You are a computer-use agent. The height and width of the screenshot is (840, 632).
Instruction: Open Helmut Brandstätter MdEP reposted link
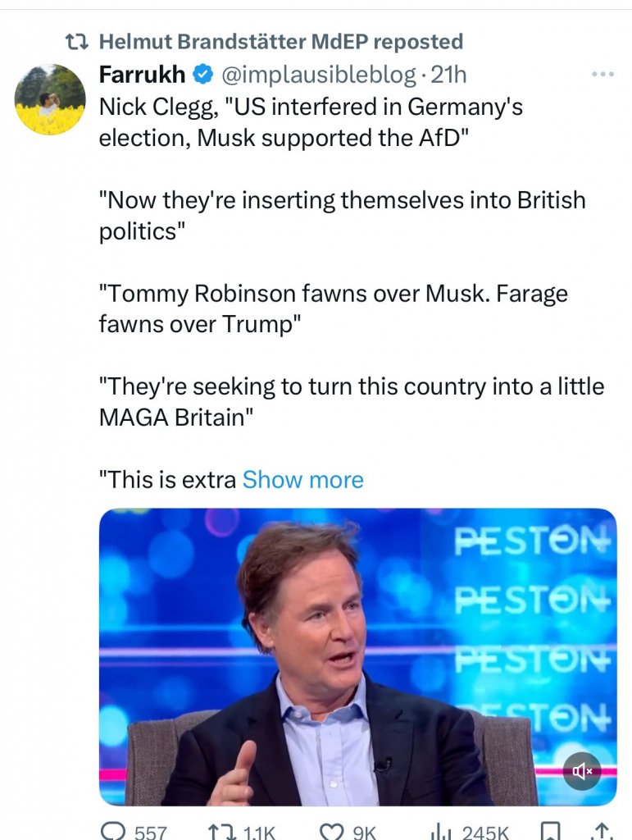click(280, 42)
